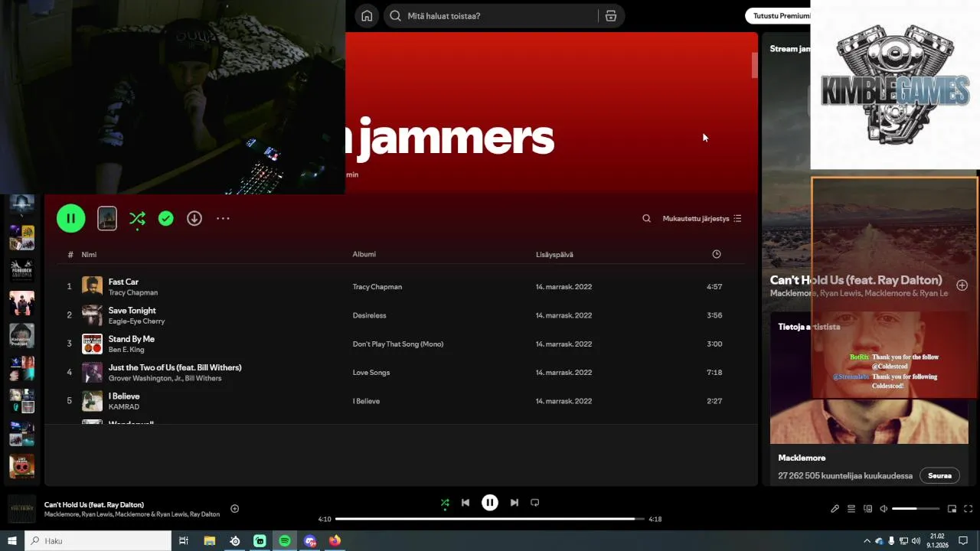The width and height of the screenshot is (980, 551).
Task: Download the playlist with the arrow icon
Action: pyautogui.click(x=194, y=219)
